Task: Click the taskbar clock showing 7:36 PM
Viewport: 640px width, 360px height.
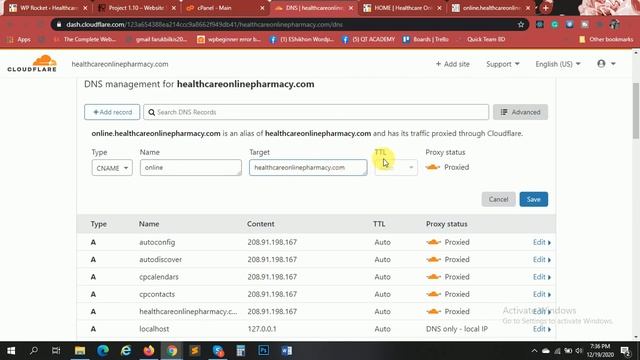Action: point(600,351)
